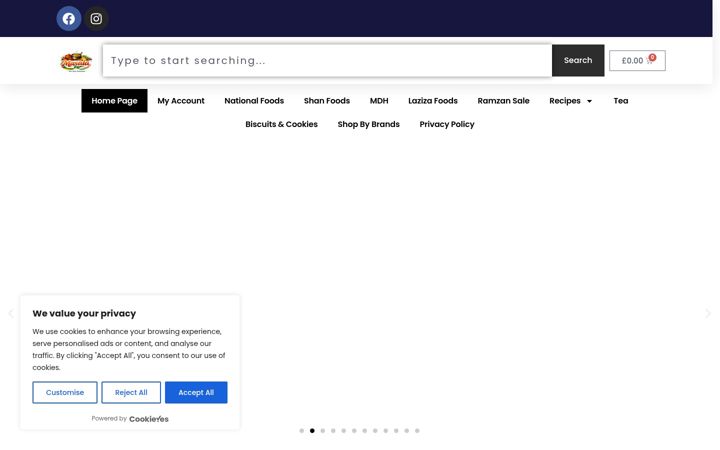Select the fourth slider pagination dot
The height and width of the screenshot is (450, 720).
click(x=333, y=431)
